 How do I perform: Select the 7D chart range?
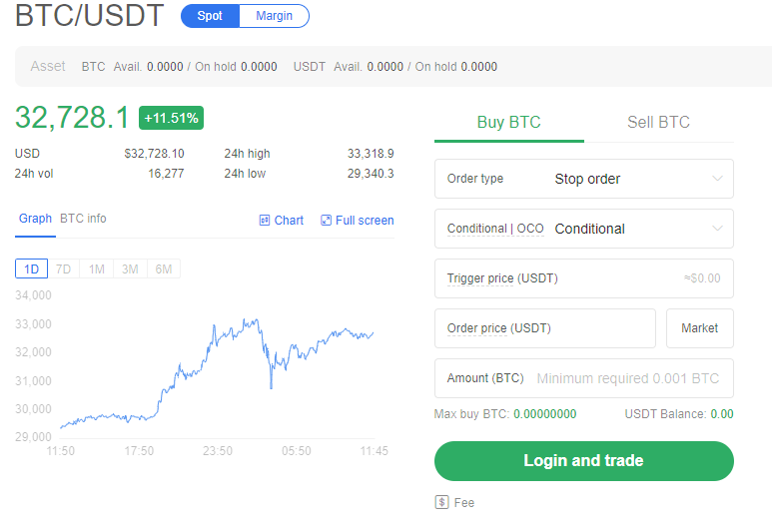[63, 268]
